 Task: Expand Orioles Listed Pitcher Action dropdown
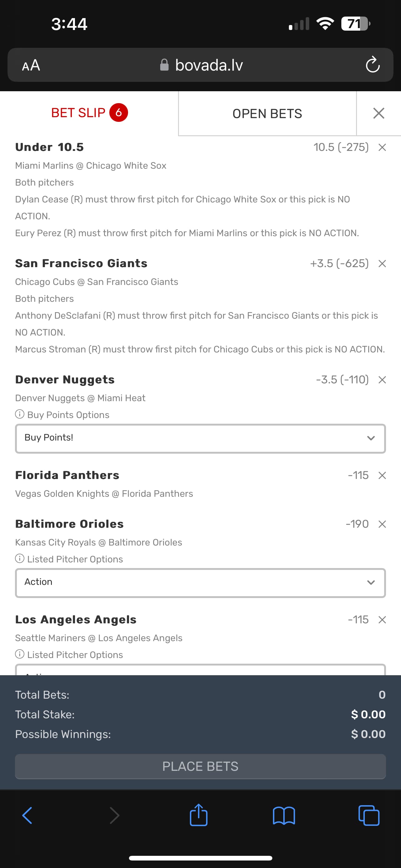200,582
